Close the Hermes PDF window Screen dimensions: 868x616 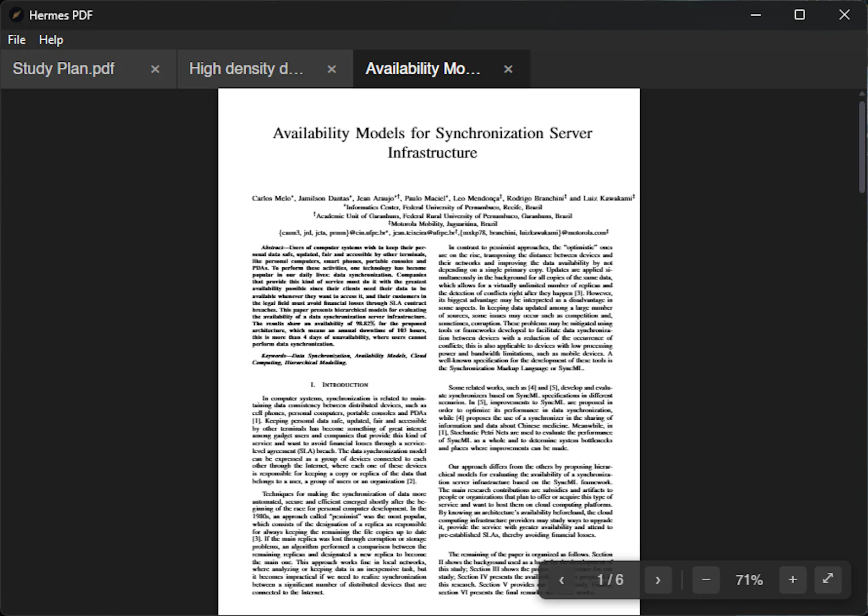pyautogui.click(x=844, y=15)
